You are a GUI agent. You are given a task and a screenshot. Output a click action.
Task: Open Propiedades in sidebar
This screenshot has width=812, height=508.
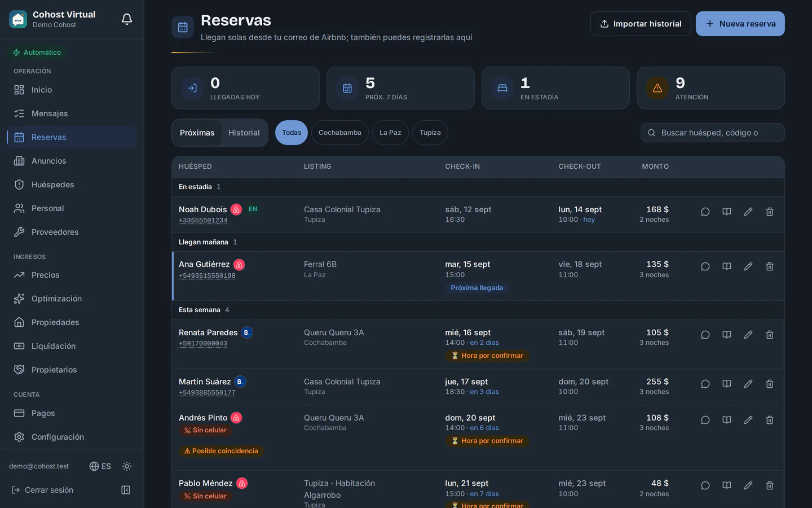(72, 322)
